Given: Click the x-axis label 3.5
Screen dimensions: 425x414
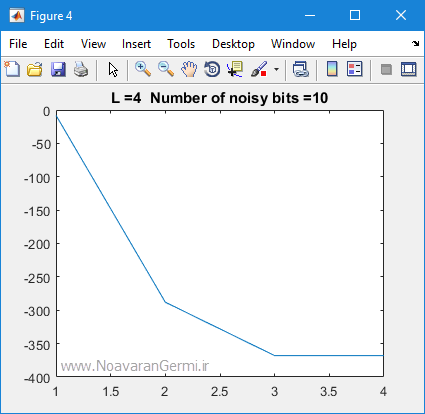Looking at the screenshot, I should pyautogui.click(x=329, y=392).
